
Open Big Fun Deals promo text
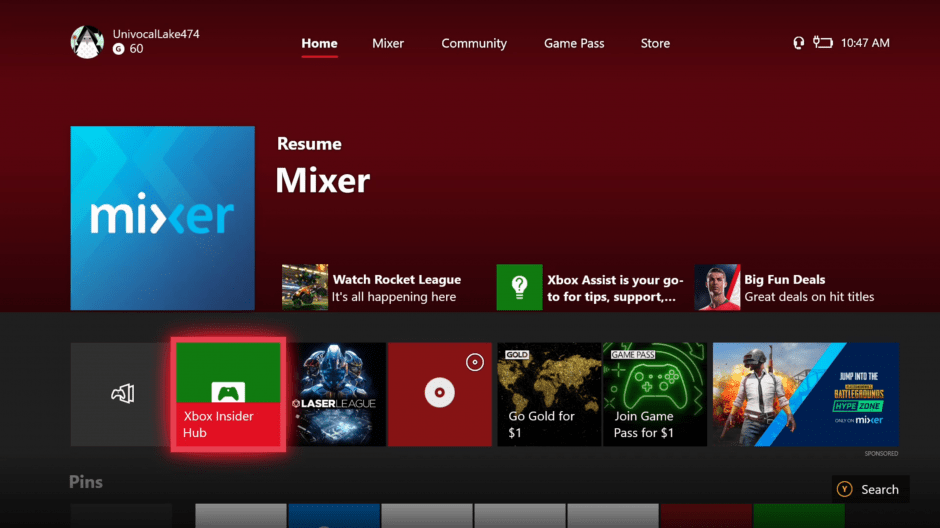(x=809, y=288)
